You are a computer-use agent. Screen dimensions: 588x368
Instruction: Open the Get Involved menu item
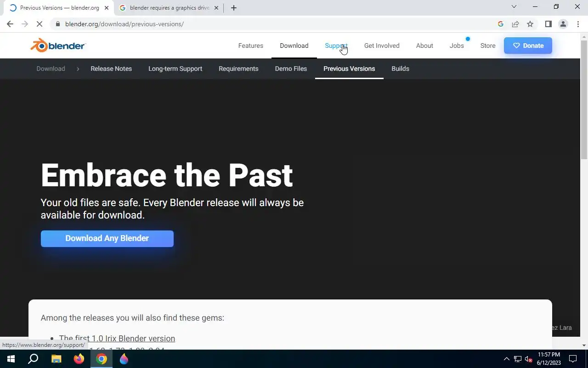382,46
